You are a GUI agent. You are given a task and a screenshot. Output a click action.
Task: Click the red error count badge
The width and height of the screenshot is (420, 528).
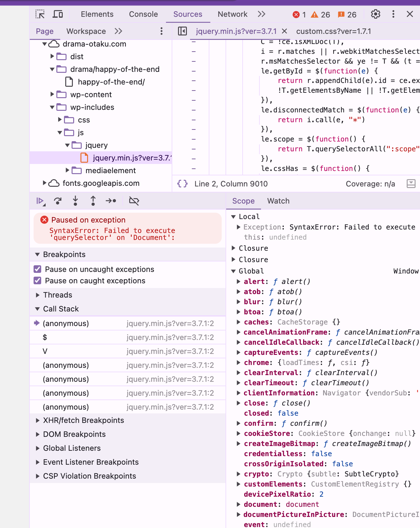tap(299, 15)
